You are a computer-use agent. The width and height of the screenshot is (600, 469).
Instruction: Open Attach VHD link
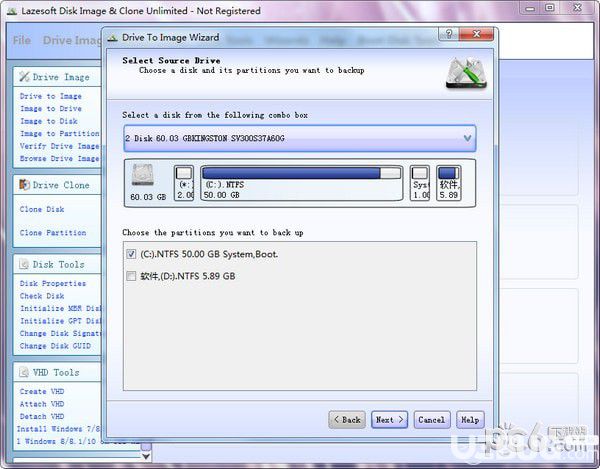42,404
